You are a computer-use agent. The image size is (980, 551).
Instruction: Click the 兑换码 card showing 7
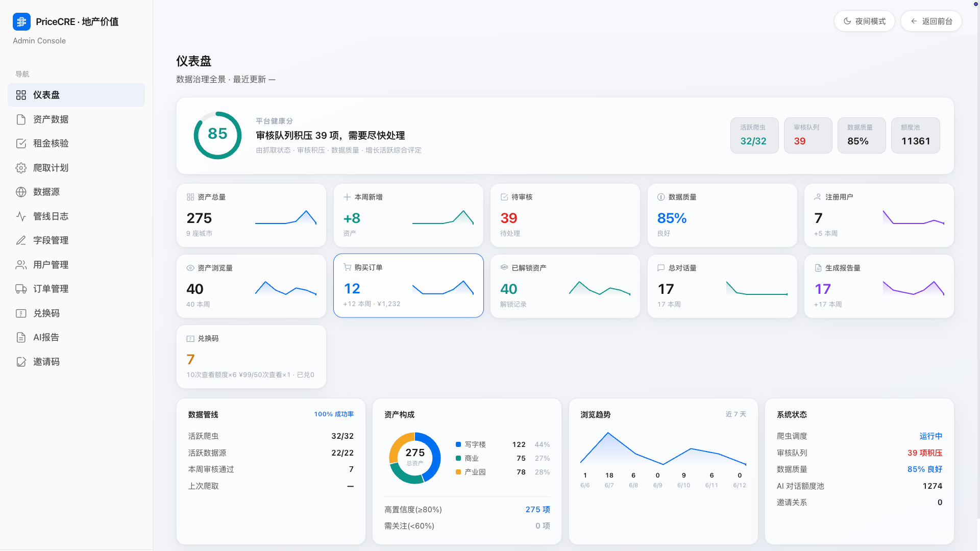251,357
